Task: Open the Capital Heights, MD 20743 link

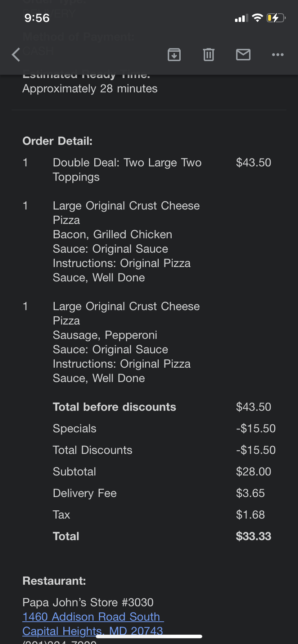Action: [x=92, y=631]
